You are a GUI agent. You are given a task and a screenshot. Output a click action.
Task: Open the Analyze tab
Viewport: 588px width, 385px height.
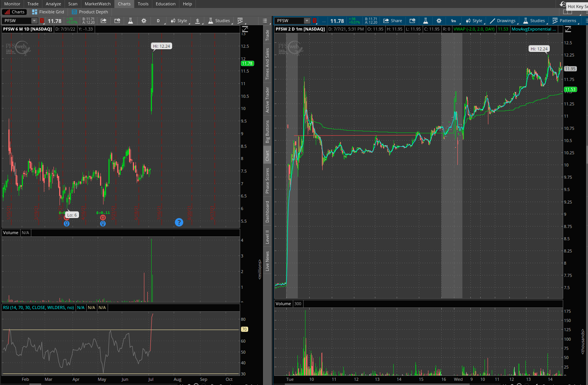53,4
